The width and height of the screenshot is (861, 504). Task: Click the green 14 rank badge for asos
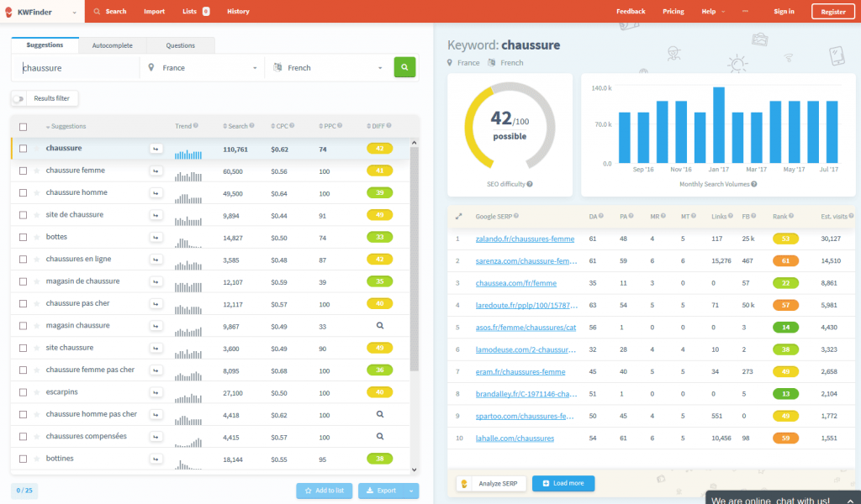785,328
